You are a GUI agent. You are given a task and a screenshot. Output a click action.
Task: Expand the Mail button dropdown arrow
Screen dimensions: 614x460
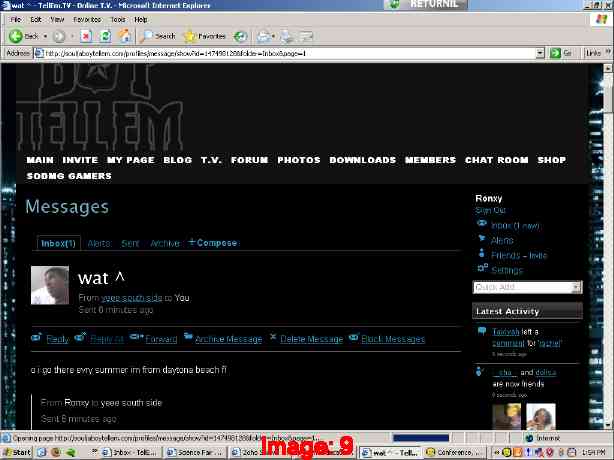pyautogui.click(x=273, y=36)
